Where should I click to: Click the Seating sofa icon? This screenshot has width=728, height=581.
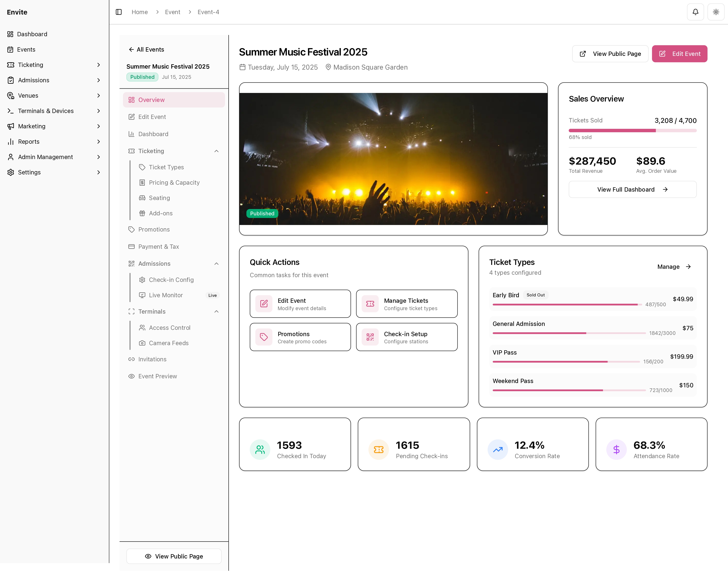click(x=142, y=198)
